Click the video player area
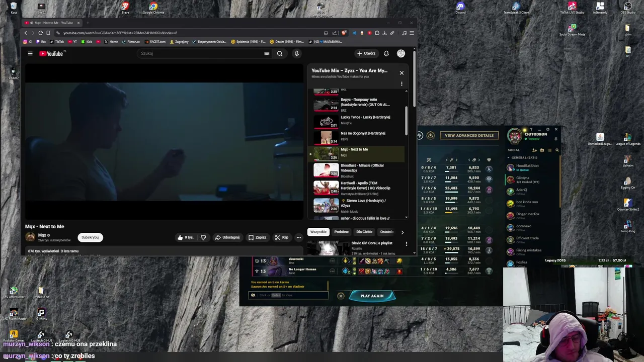 click(x=164, y=142)
